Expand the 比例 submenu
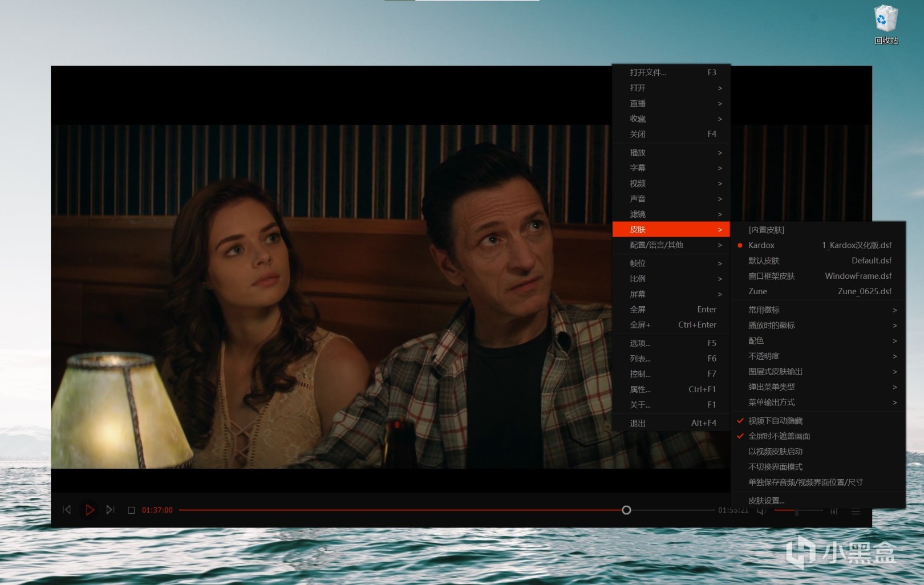Screen dimensions: 924x585 click(x=671, y=278)
